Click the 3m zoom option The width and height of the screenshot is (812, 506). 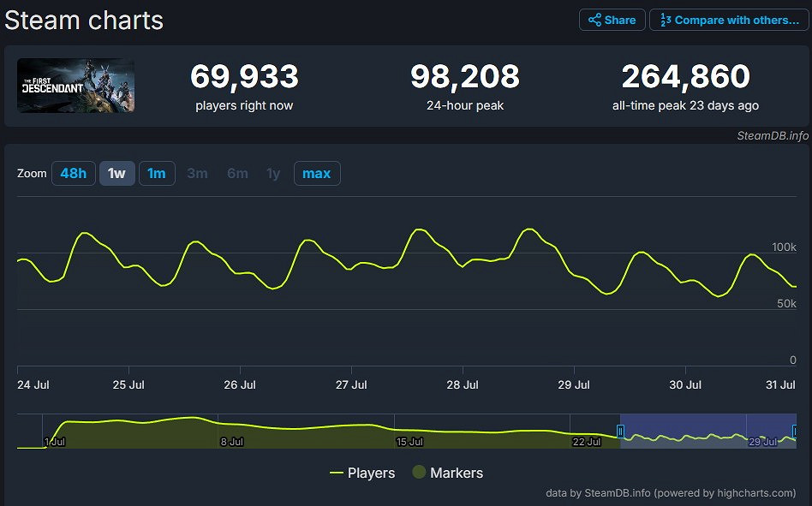[197, 173]
